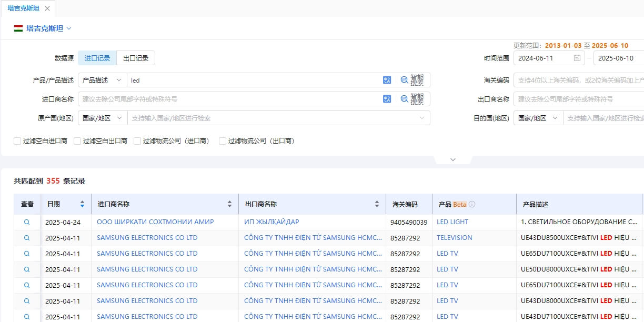The height and width of the screenshot is (322, 644).
Task: View details of 2025-04-24 record
Action: (x=27, y=222)
